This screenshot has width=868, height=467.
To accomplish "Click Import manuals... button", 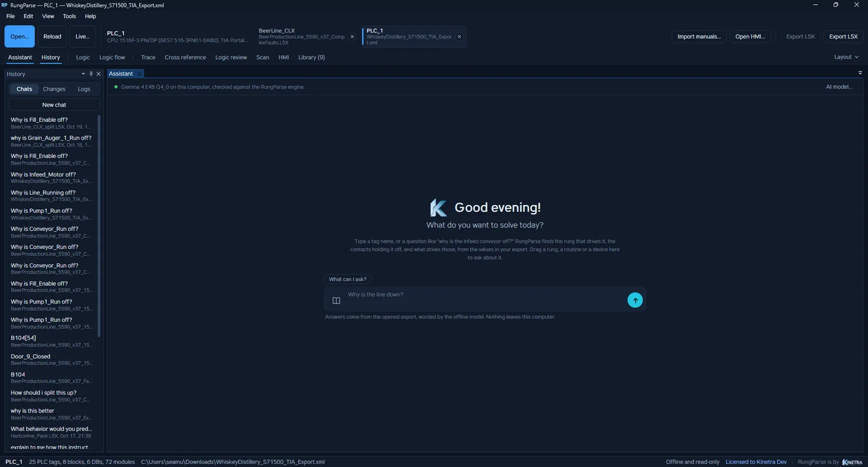I will [x=699, y=36].
